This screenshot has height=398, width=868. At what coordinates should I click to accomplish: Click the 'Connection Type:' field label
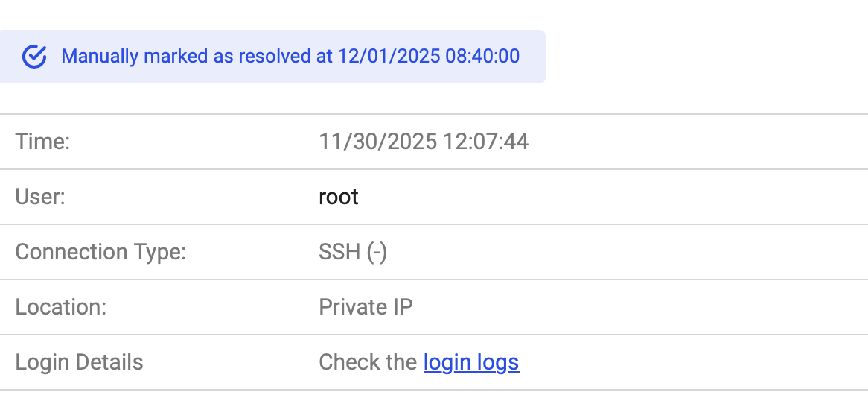100,252
